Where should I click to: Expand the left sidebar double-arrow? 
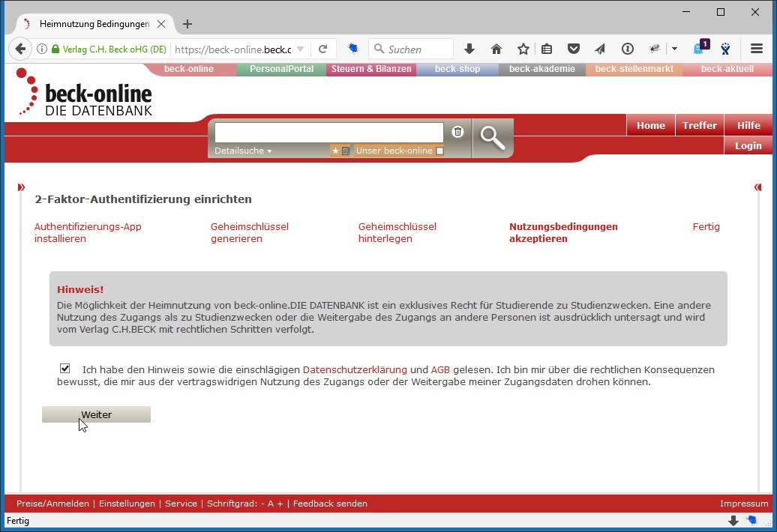click(x=21, y=187)
